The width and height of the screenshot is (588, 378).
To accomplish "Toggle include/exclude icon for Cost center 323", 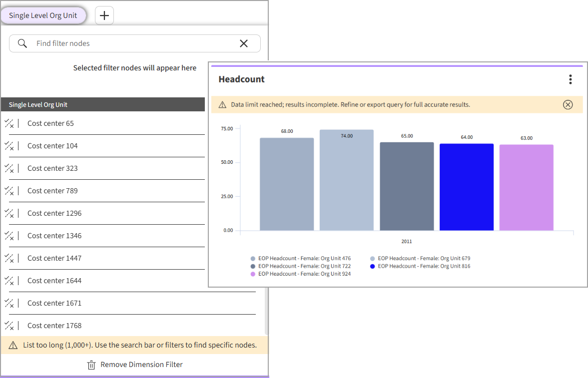I will coord(9,168).
